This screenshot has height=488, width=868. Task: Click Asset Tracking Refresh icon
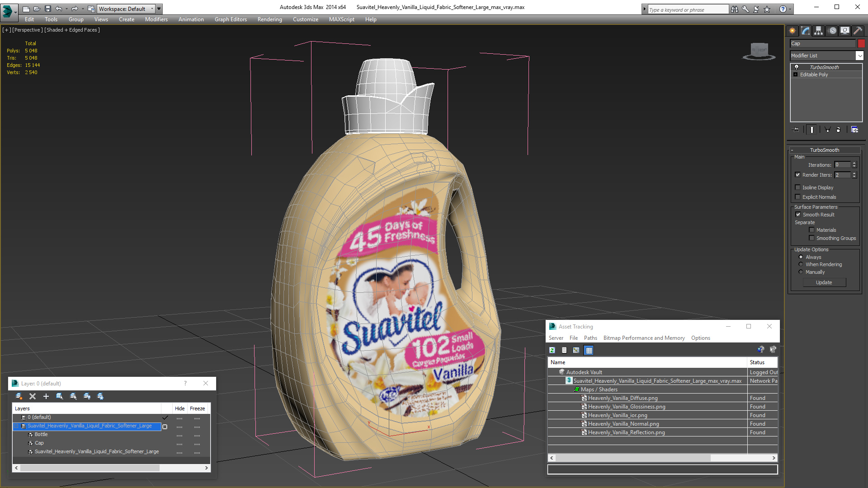click(x=552, y=350)
